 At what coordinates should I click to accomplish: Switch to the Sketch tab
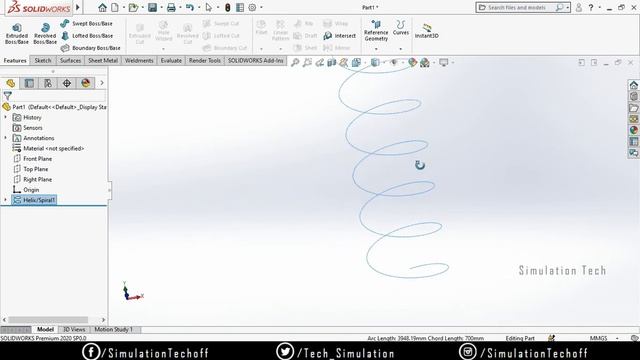pyautogui.click(x=43, y=60)
